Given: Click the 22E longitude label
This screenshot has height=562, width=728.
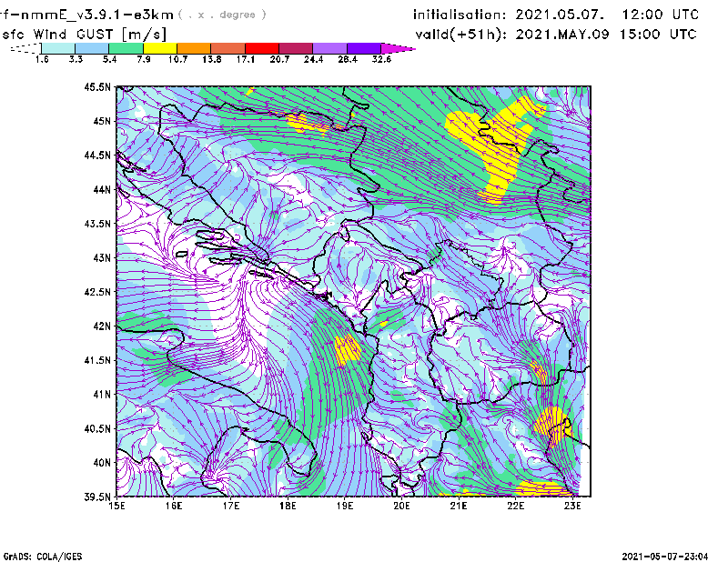Looking at the screenshot, I should [515, 506].
